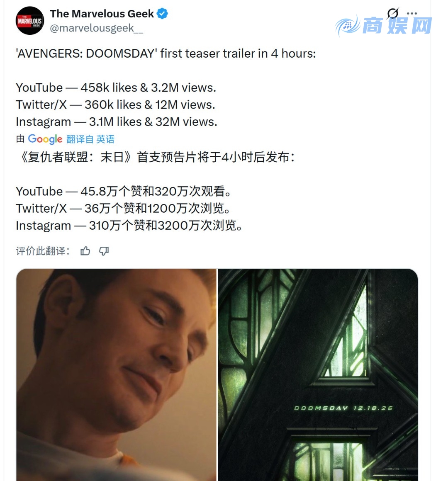
Task: Click the YouTube 458k likes stats line
Action: 116,88
